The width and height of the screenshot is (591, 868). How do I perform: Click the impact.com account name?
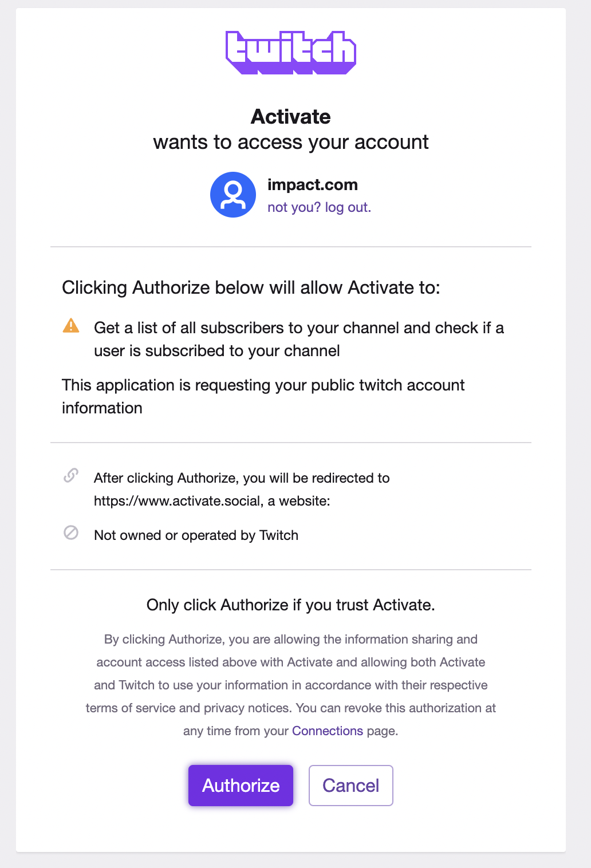coord(313,185)
